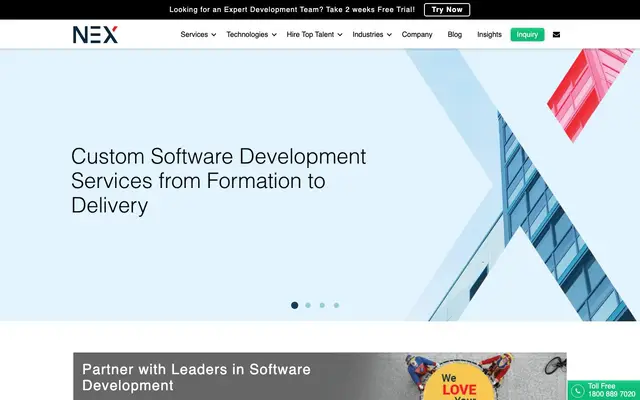640x400 pixels.
Task: Click the Toll Free 1800 889 7020 number
Action: (611, 390)
